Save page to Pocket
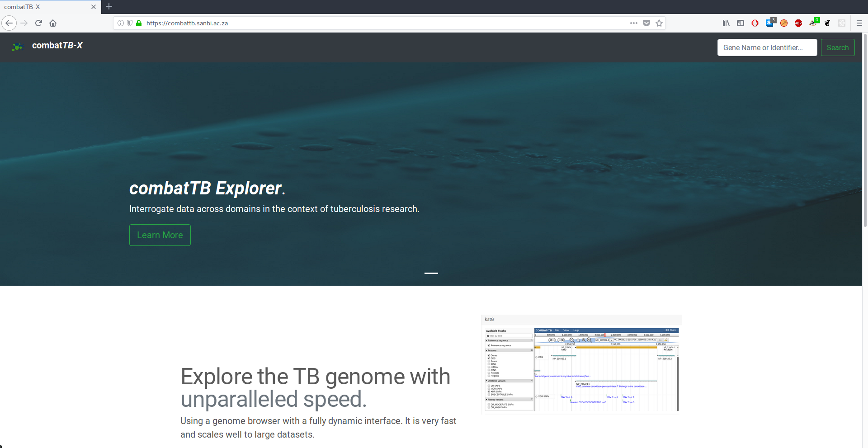The height and width of the screenshot is (448, 868). [646, 23]
